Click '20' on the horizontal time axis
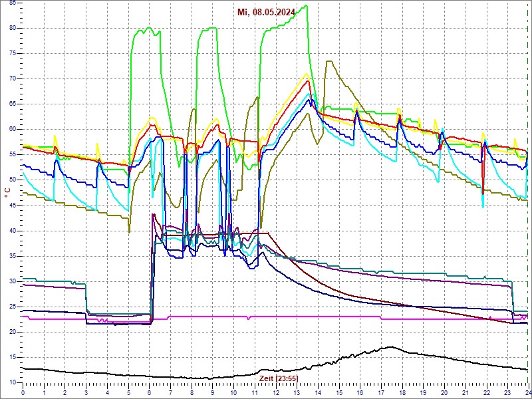This screenshot has height=399, width=532. click(444, 392)
